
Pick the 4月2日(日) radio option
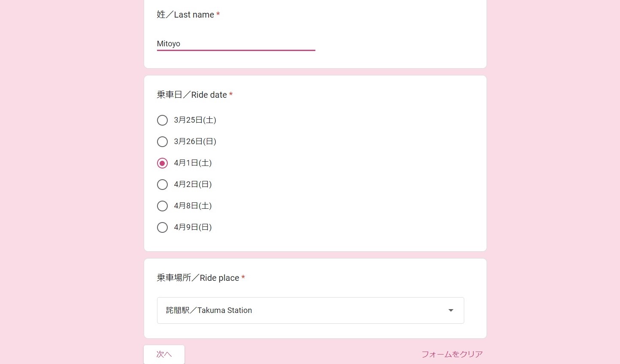tap(162, 184)
